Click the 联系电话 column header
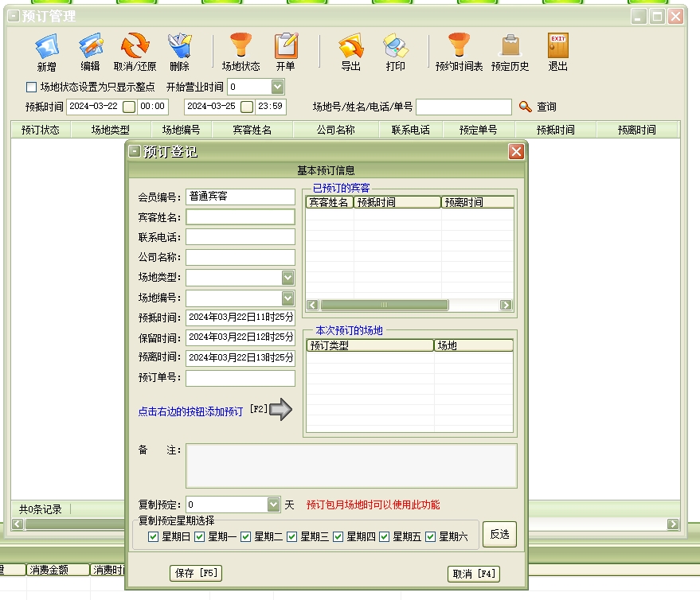 coord(410,130)
